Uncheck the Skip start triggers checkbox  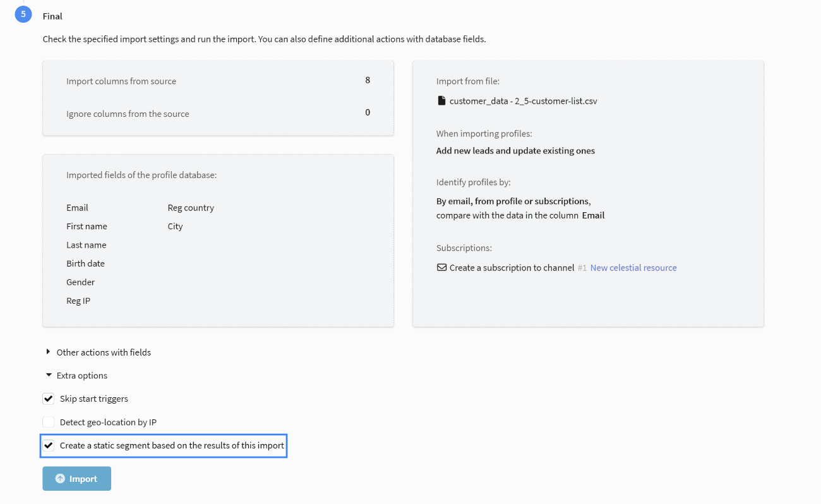point(48,399)
